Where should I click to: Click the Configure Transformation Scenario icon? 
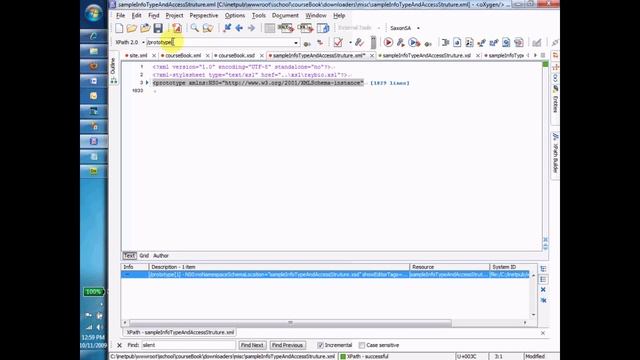click(x=400, y=42)
